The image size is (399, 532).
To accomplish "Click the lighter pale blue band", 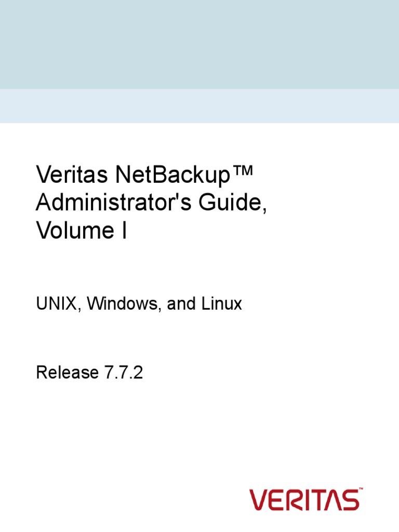I will click(x=199, y=106).
